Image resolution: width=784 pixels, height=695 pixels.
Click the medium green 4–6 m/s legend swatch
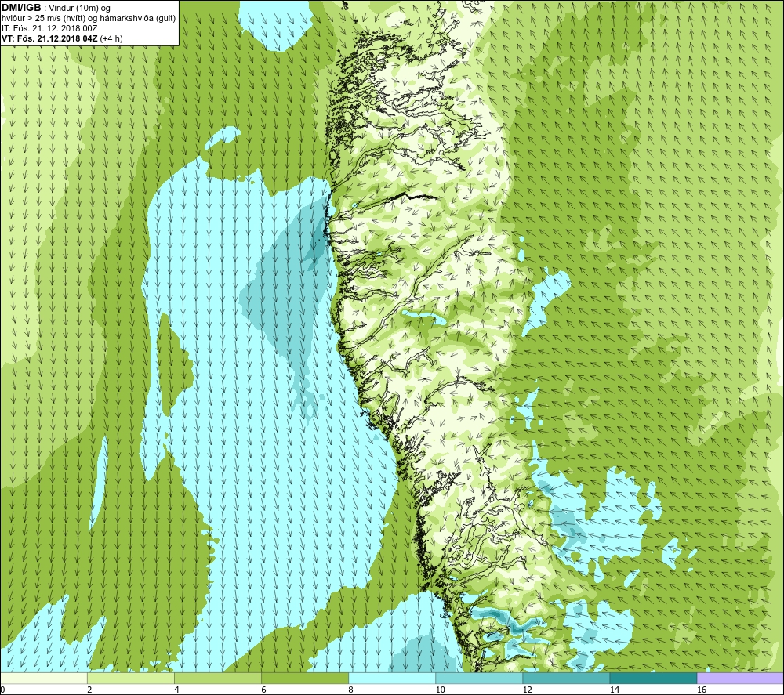(218, 679)
